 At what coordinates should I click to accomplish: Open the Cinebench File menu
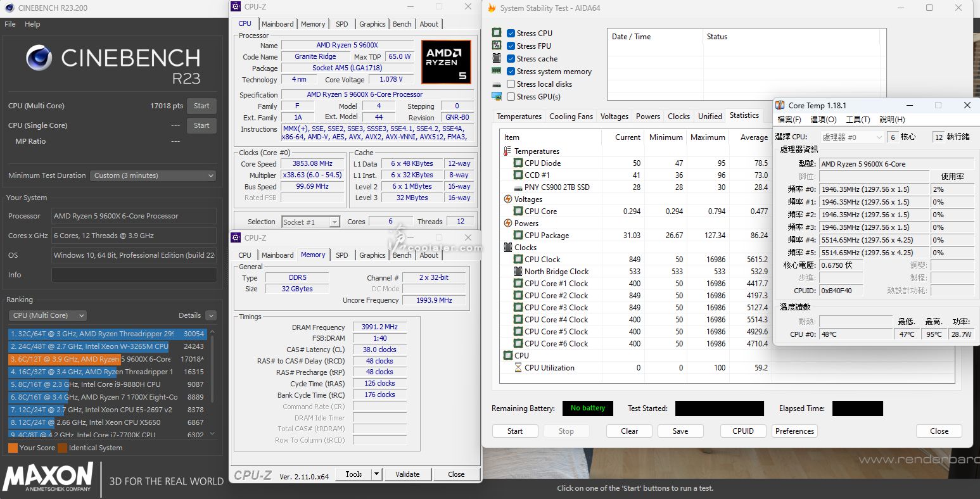tap(10, 24)
